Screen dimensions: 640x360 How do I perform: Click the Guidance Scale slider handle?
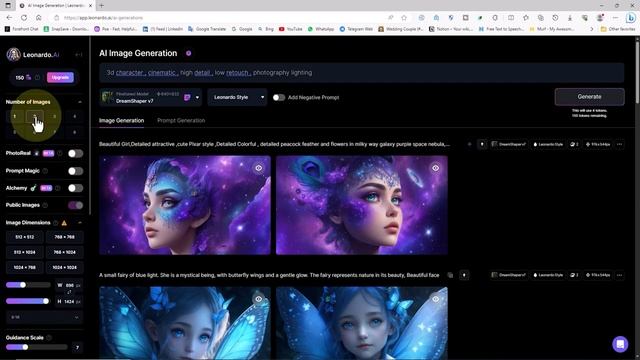25,347
